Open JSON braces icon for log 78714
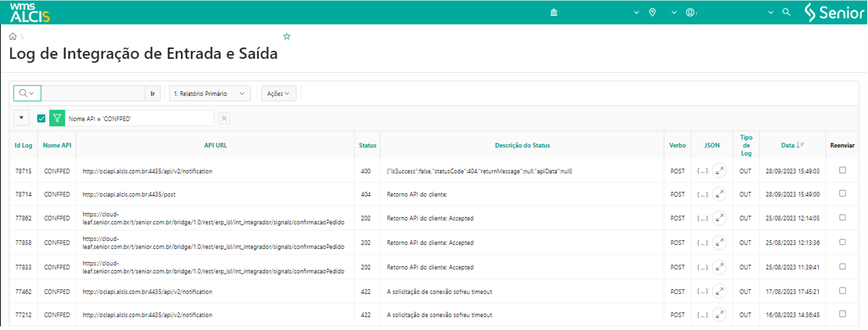The width and height of the screenshot is (868, 330). tap(702, 194)
